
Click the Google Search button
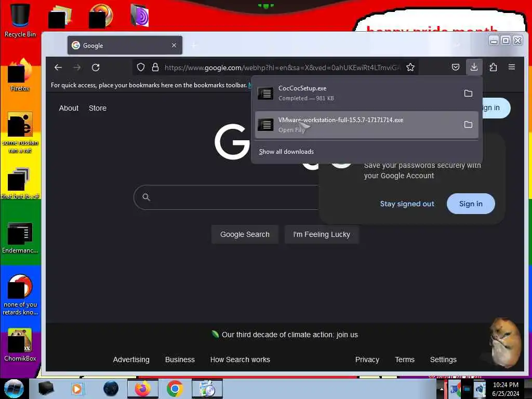point(245,234)
